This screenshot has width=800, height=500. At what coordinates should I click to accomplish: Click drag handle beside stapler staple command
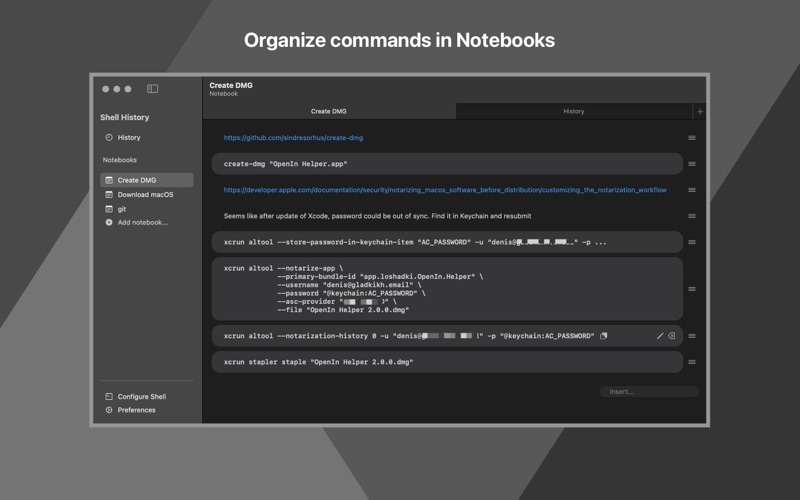pyautogui.click(x=692, y=362)
